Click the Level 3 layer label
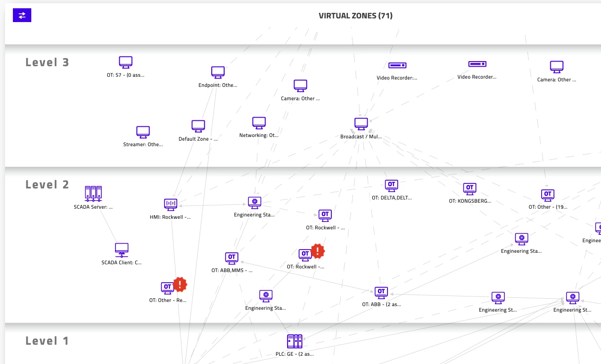601x364 pixels. click(x=47, y=62)
